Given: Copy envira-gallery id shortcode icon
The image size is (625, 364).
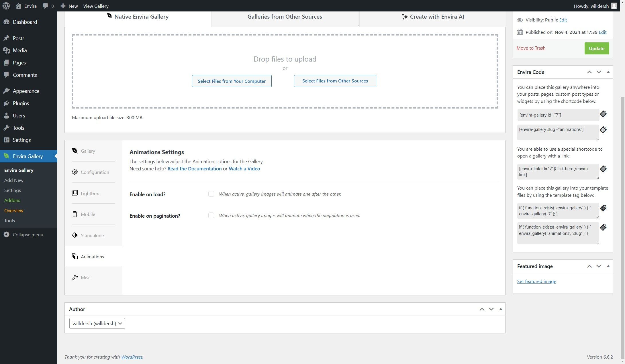Looking at the screenshot, I should 603,114.
